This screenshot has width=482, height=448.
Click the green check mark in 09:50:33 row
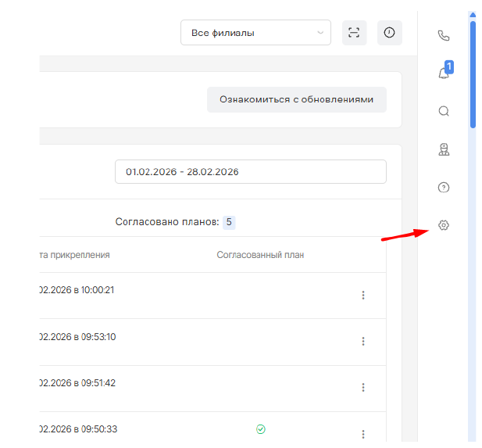(261, 429)
